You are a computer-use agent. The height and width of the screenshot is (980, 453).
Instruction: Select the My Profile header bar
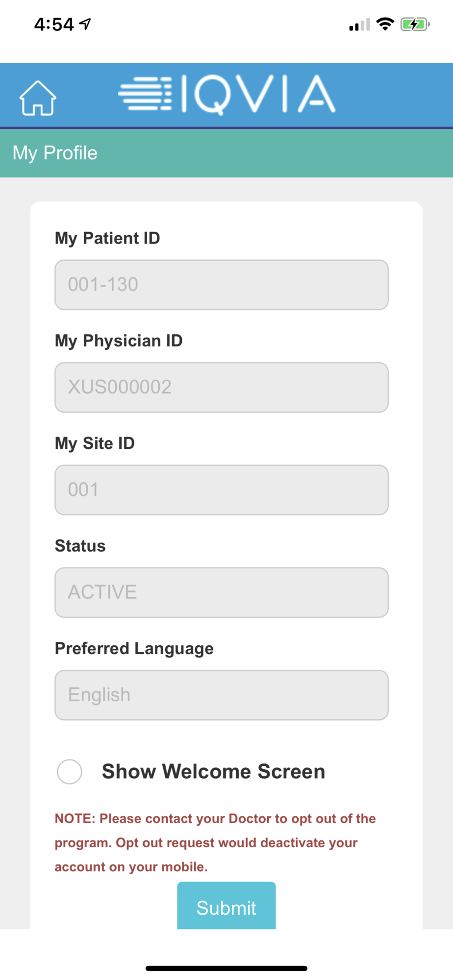pyautogui.click(x=226, y=153)
